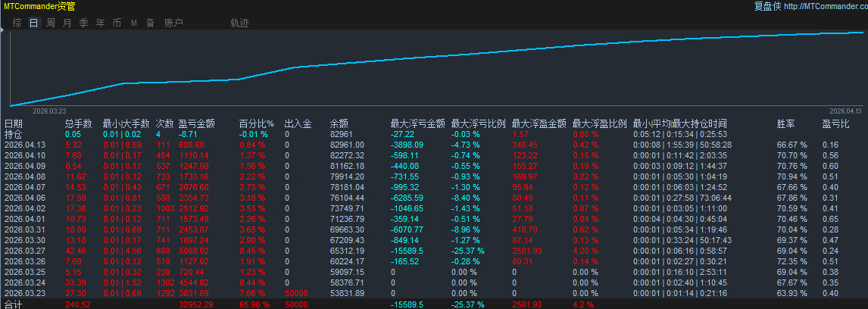Click the 最大浮亏金额 column header
The height and width of the screenshot is (309, 868).
point(417,123)
